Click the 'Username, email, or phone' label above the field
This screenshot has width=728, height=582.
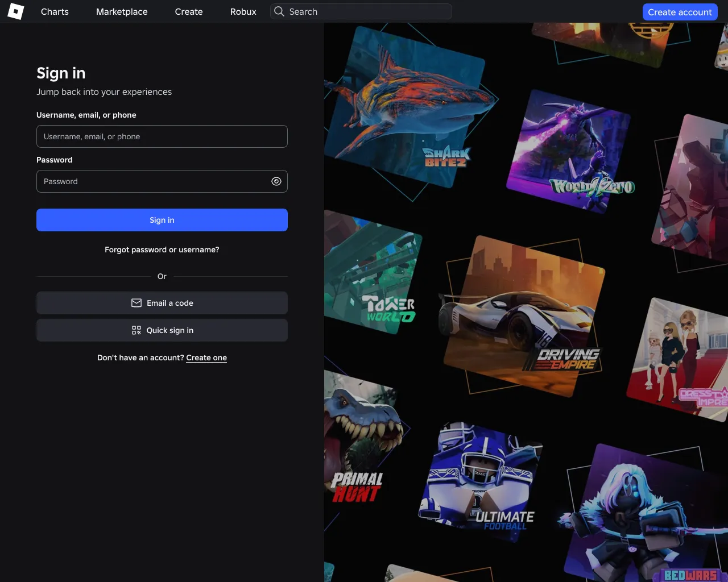(x=86, y=115)
